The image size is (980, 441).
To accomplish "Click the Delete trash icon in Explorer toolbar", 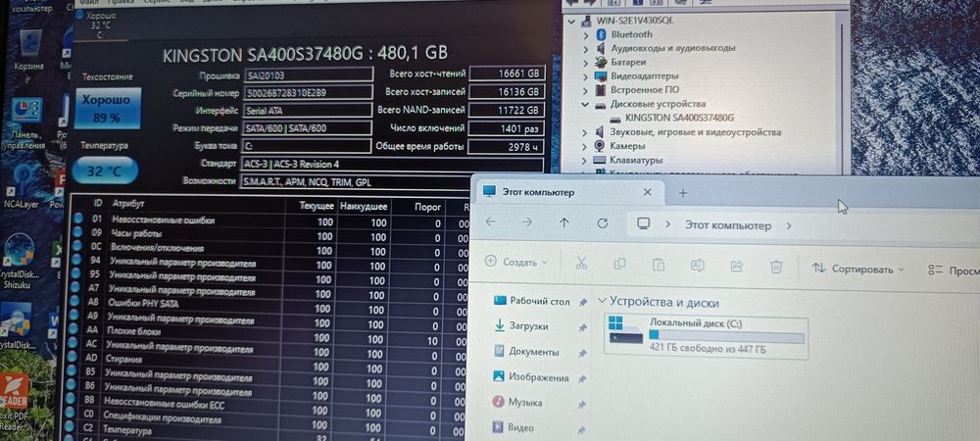I will [776, 267].
